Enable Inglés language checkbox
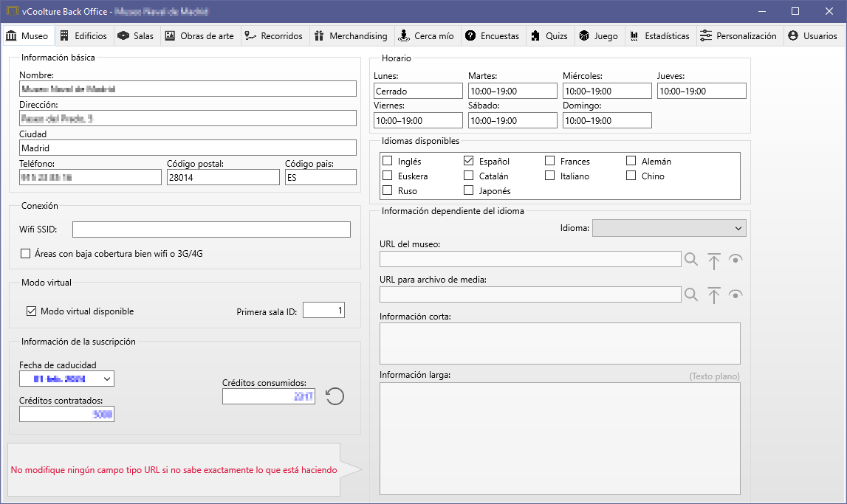The height and width of the screenshot is (504, 847). tap(387, 161)
